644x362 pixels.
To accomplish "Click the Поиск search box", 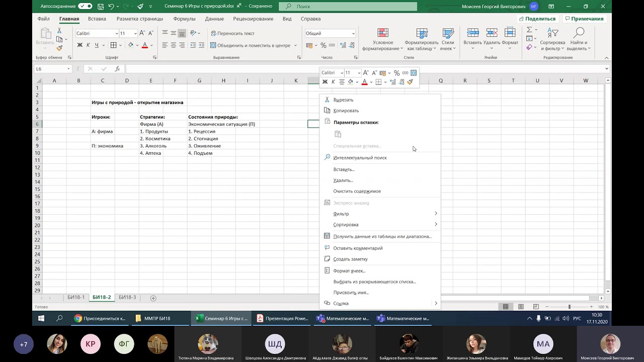I will tap(348, 7).
